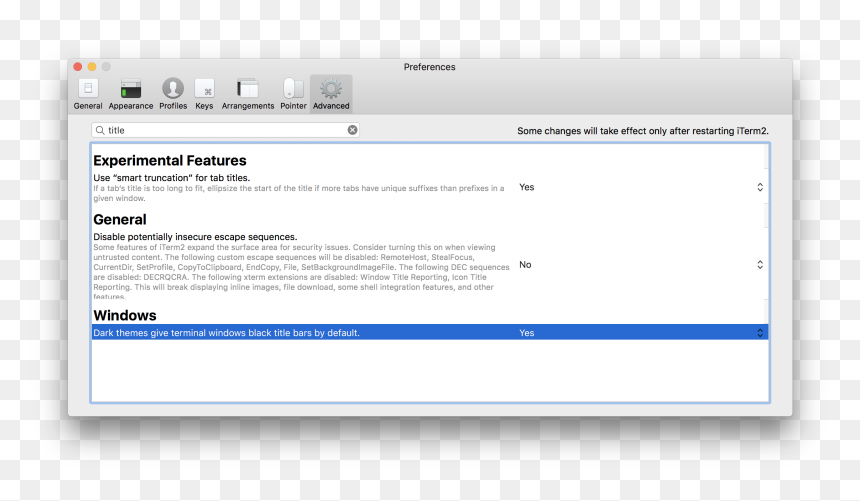Click the 'Preferences' window title
860x501 pixels.
point(429,67)
